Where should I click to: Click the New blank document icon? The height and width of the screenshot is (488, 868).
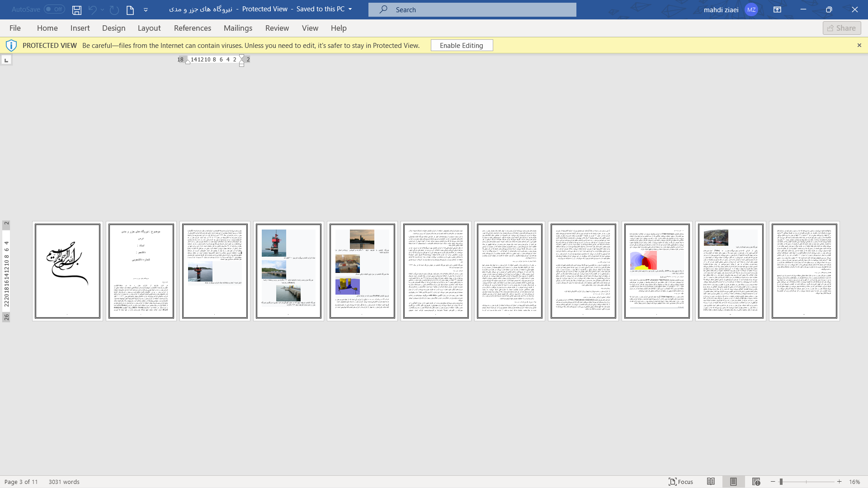[130, 10]
